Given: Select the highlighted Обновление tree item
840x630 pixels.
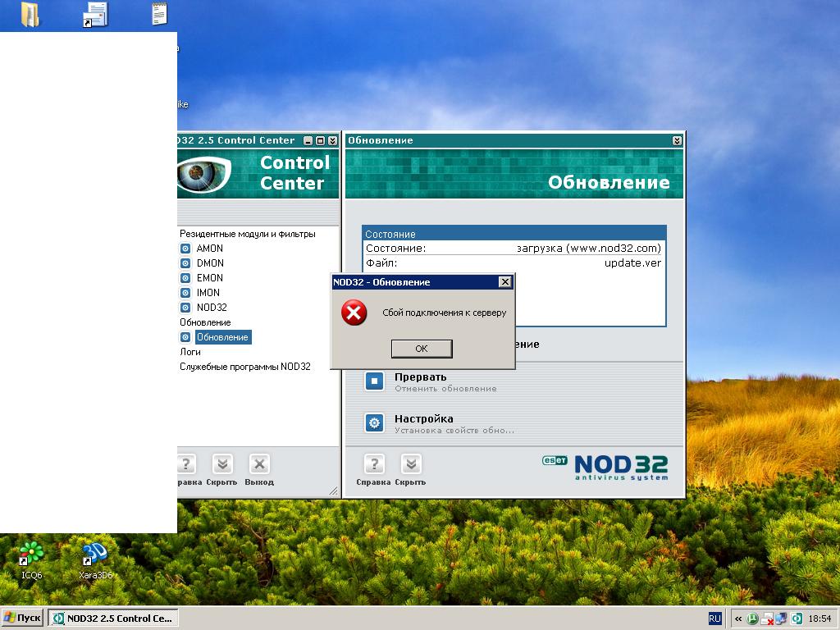Looking at the screenshot, I should pos(222,337).
